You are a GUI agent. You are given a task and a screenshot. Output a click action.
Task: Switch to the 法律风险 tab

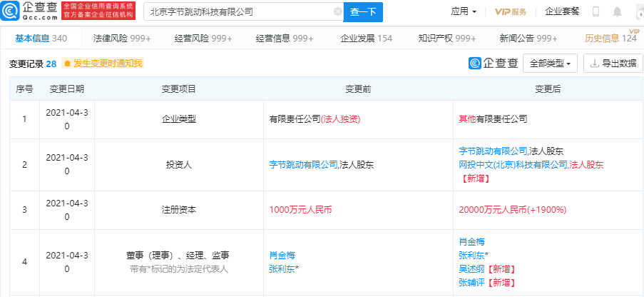point(117,38)
